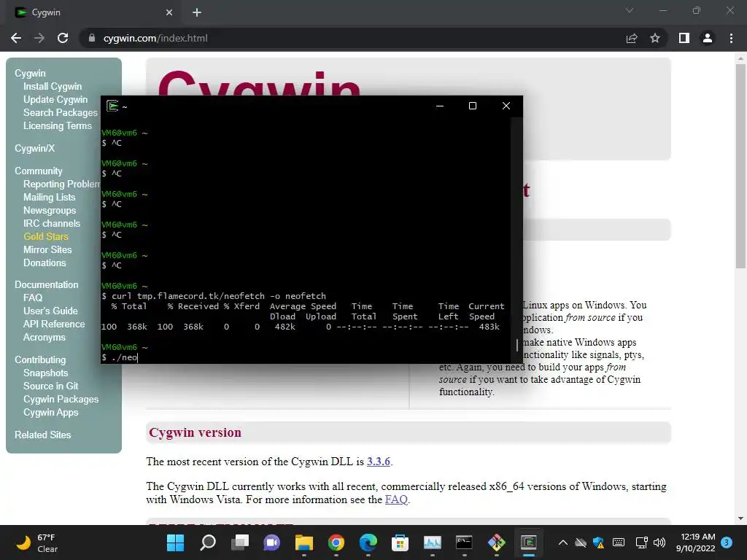Open Mirror Sites in the sidebar

pyautogui.click(x=47, y=249)
